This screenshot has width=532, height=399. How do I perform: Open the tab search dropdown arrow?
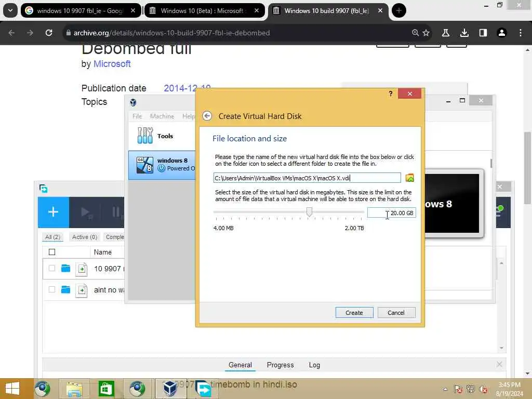(10, 10)
